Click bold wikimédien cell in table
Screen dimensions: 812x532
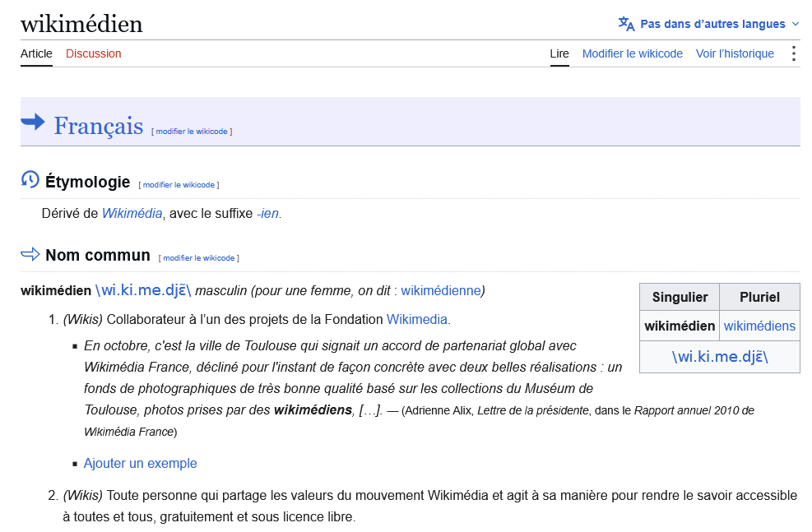coord(680,326)
